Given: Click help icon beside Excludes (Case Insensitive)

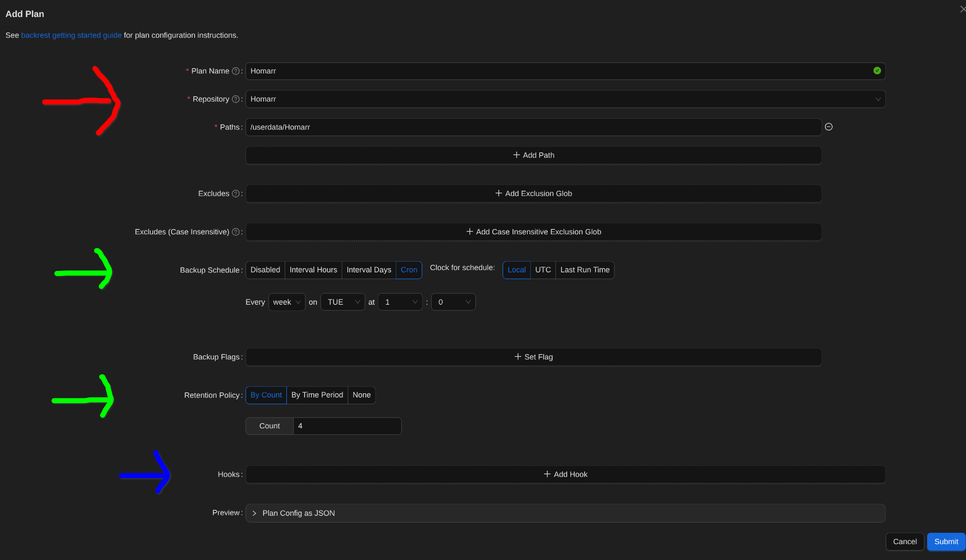Looking at the screenshot, I should point(236,232).
